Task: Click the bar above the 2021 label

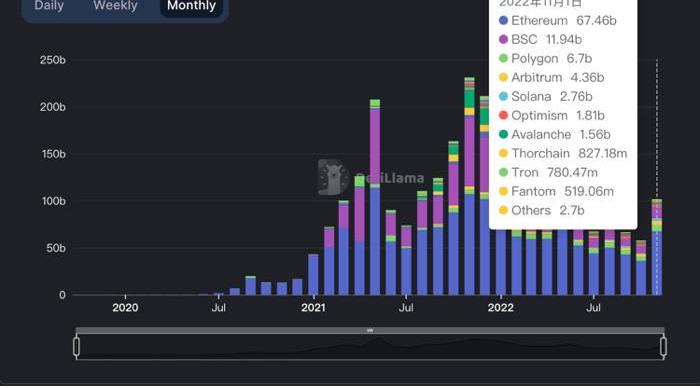Action: [313, 275]
